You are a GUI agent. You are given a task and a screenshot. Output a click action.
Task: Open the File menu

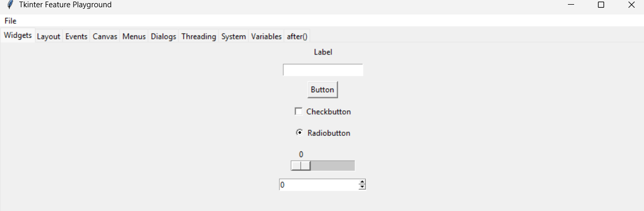click(10, 21)
